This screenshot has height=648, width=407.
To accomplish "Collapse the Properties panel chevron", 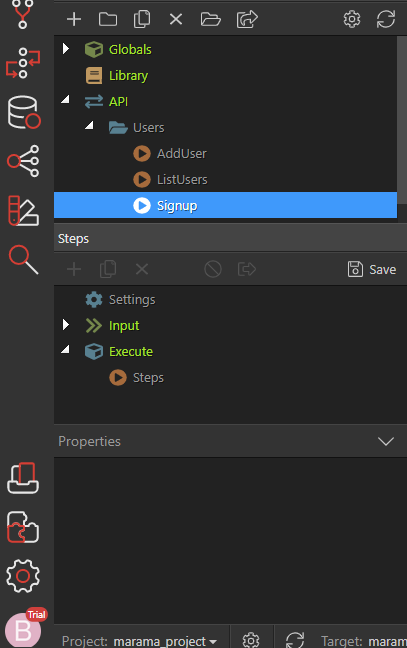I will point(386,441).
